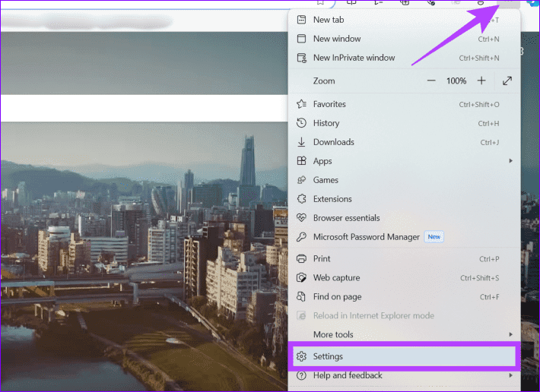Open a New InPrivate window
The width and height of the screenshot is (540, 392).
[x=404, y=58]
